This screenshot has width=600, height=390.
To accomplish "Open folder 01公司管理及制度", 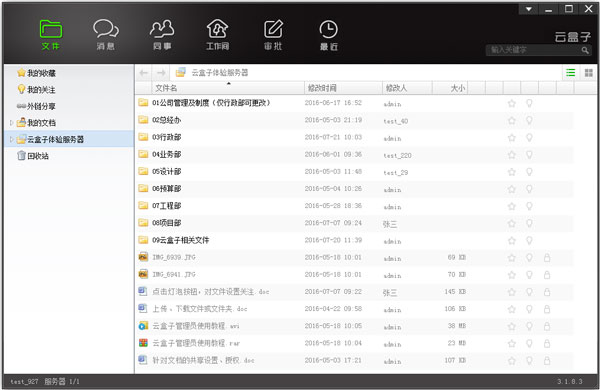I will click(211, 103).
